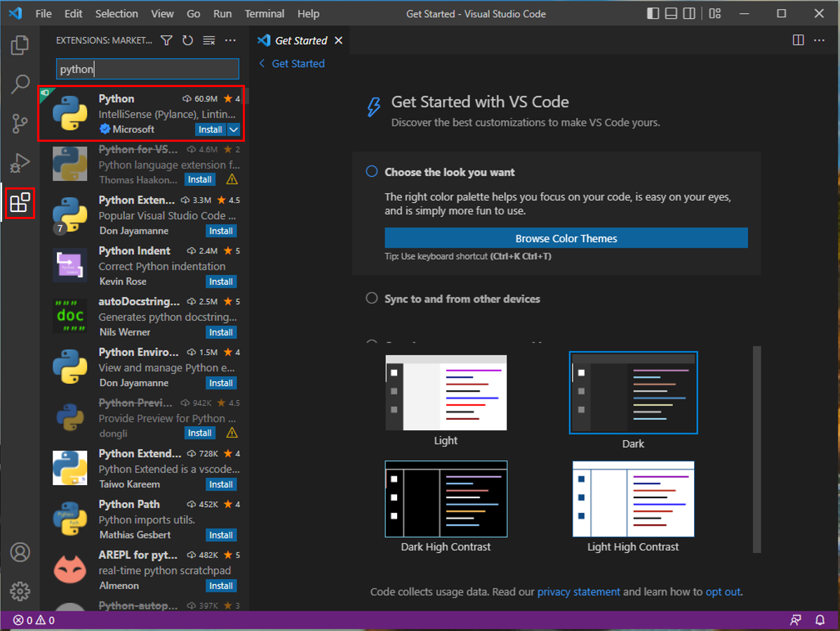Click the split editor icon
This screenshot has width=840, height=631.
click(798, 40)
